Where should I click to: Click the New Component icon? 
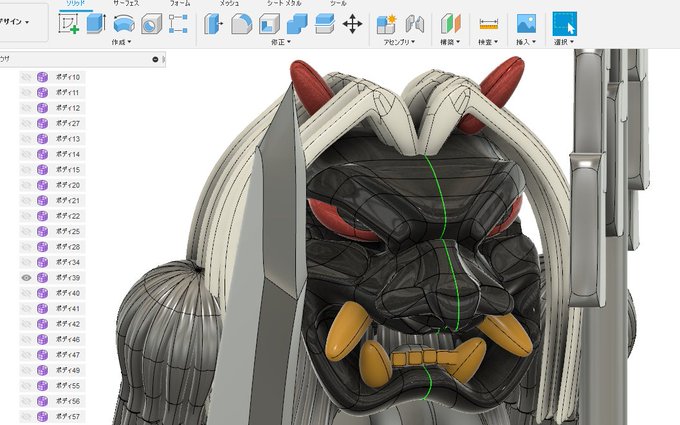[x=386, y=23]
